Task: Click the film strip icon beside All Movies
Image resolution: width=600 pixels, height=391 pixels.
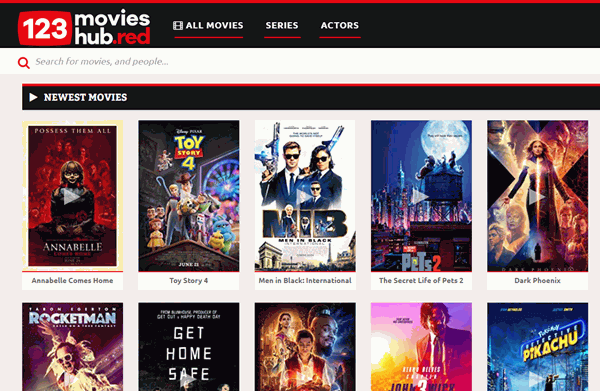Action: coord(178,26)
